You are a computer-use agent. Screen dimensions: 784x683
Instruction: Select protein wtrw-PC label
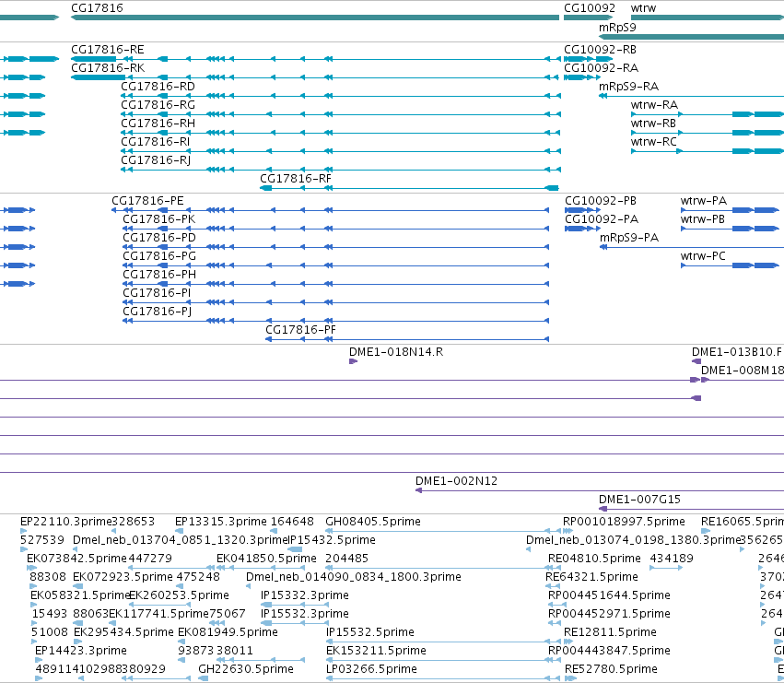[703, 256]
